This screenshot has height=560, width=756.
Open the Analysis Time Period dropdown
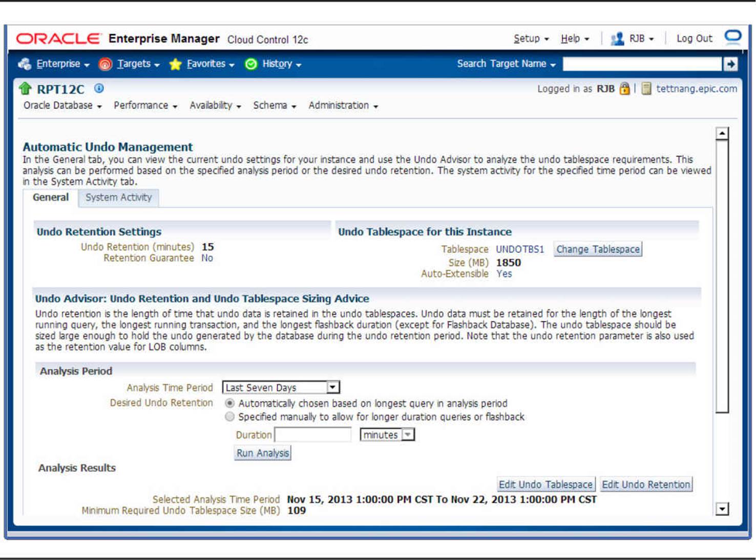[x=281, y=387]
